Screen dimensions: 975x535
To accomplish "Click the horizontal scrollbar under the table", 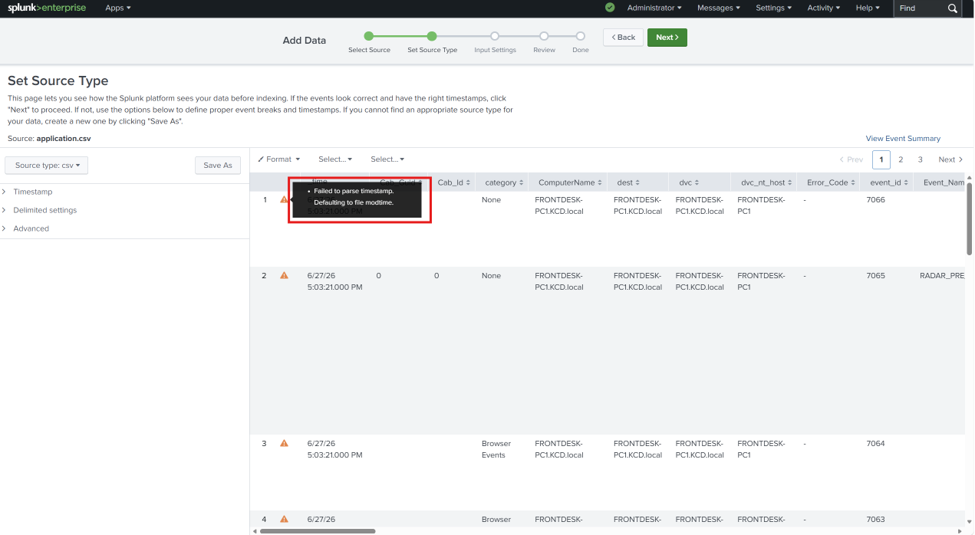I will point(318,531).
